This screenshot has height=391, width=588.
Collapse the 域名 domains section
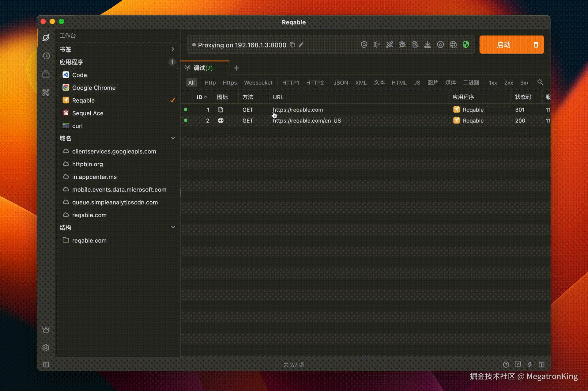173,138
